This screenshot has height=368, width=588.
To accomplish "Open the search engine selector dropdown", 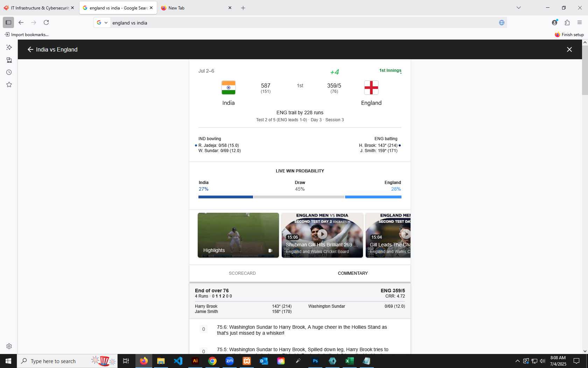I will pos(102,22).
